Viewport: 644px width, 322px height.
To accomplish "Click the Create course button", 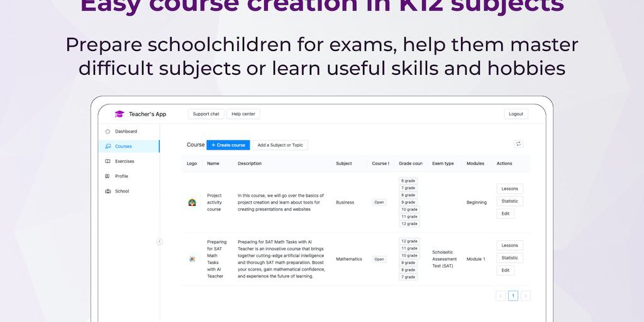I will (228, 145).
